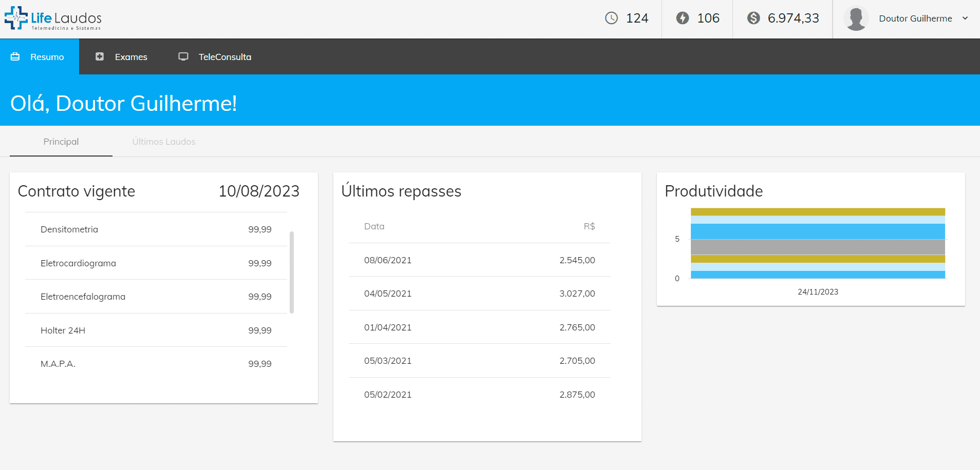
Task: Click the R$ column header
Action: pos(589,226)
